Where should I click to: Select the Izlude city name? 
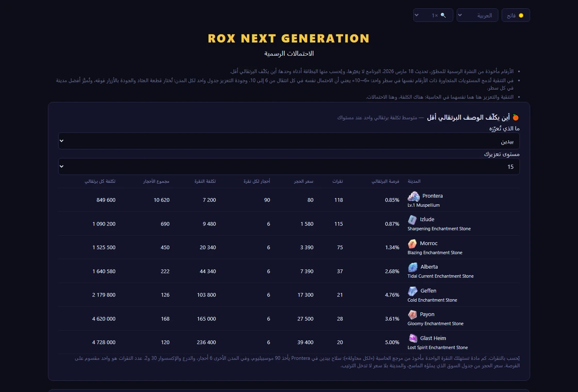pos(427,220)
